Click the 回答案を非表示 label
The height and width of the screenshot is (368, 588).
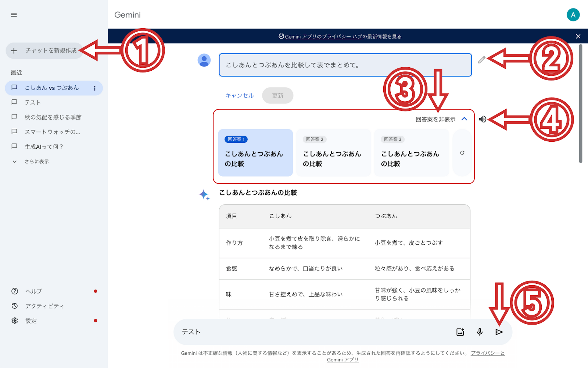pos(435,119)
